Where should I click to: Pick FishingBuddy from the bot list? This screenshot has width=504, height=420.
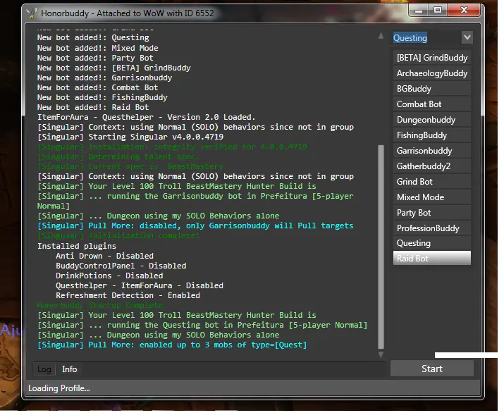click(x=432, y=135)
